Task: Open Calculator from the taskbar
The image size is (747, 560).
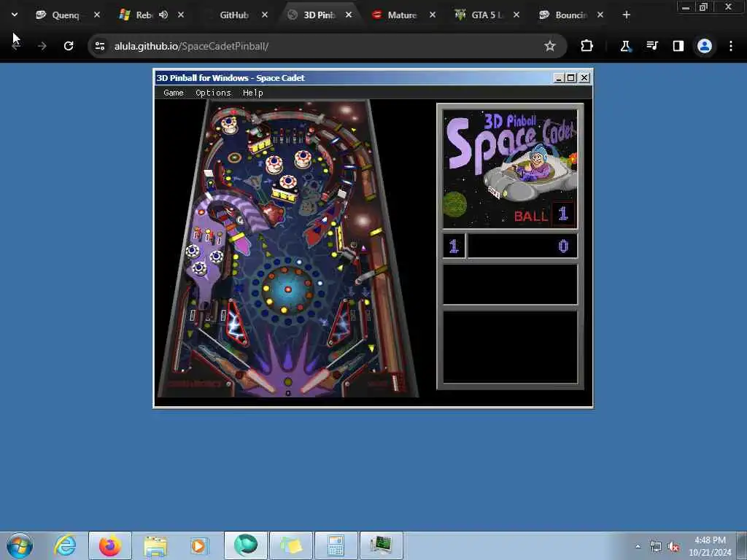Action: pos(336,545)
